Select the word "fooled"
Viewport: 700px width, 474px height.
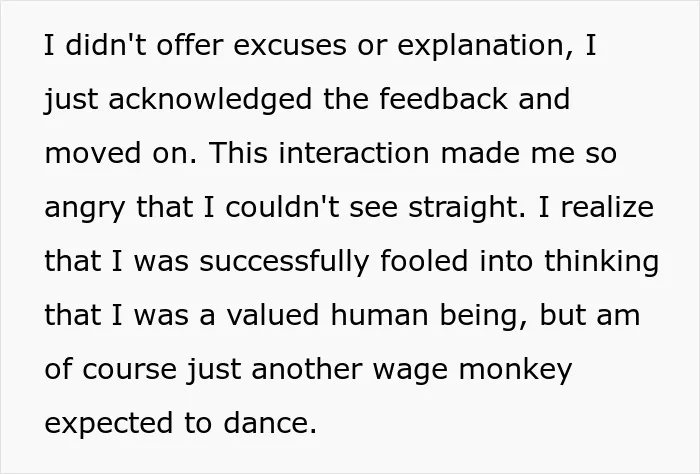(x=424, y=261)
